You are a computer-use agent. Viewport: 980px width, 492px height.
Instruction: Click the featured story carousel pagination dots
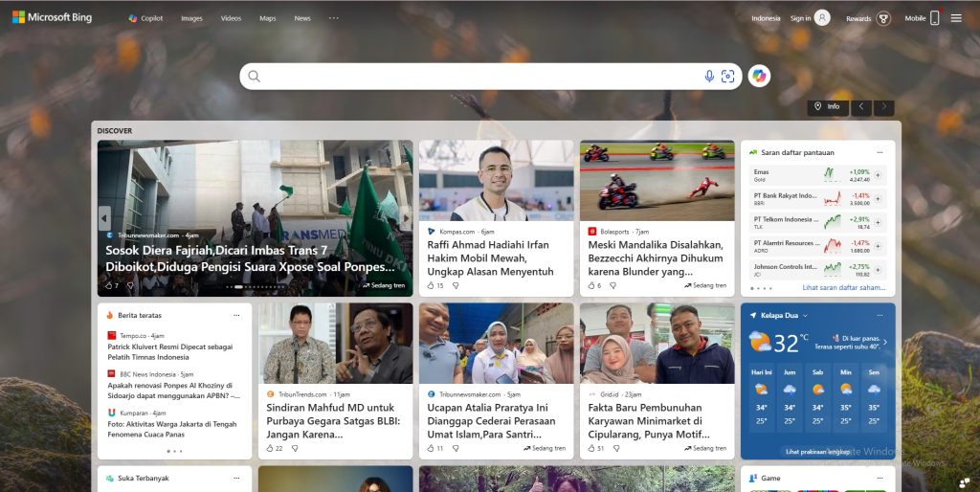[x=256, y=286]
